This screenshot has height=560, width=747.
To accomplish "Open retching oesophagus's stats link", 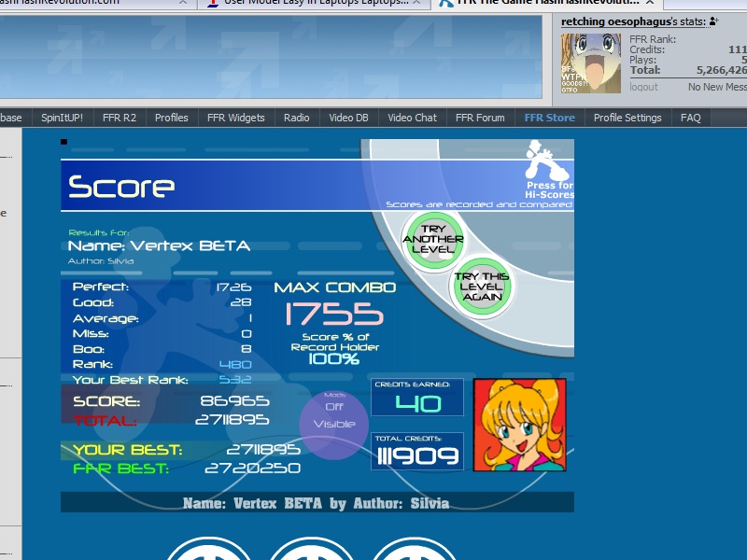I will click(633, 21).
